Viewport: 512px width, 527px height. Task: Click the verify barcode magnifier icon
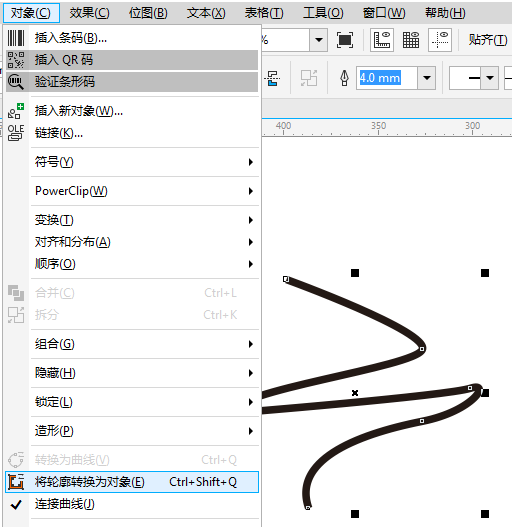(x=16, y=82)
